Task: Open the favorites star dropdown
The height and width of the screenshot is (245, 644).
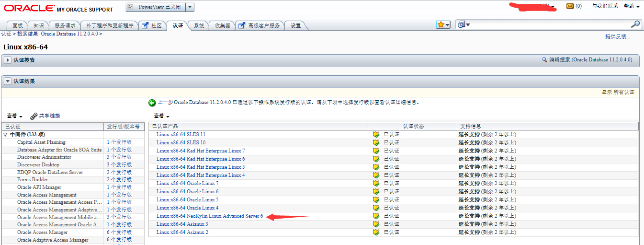Action: [443, 24]
